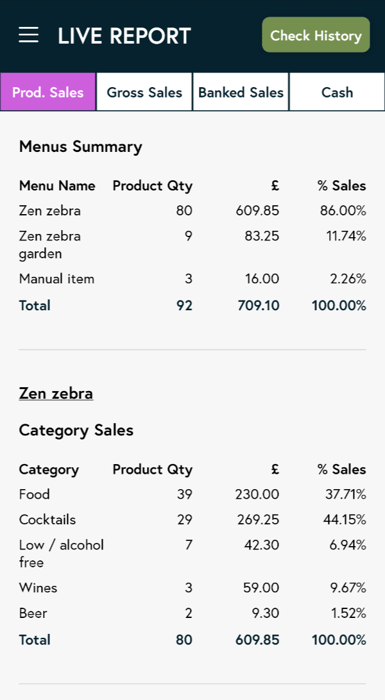Click the Menus Summary heading
The height and width of the screenshot is (700, 385).
click(80, 146)
